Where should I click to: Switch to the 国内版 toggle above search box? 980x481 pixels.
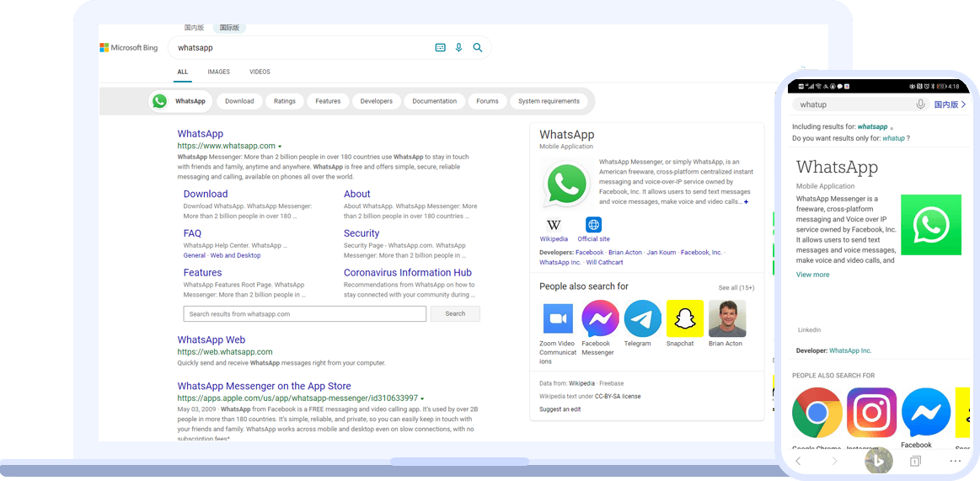[x=194, y=28]
